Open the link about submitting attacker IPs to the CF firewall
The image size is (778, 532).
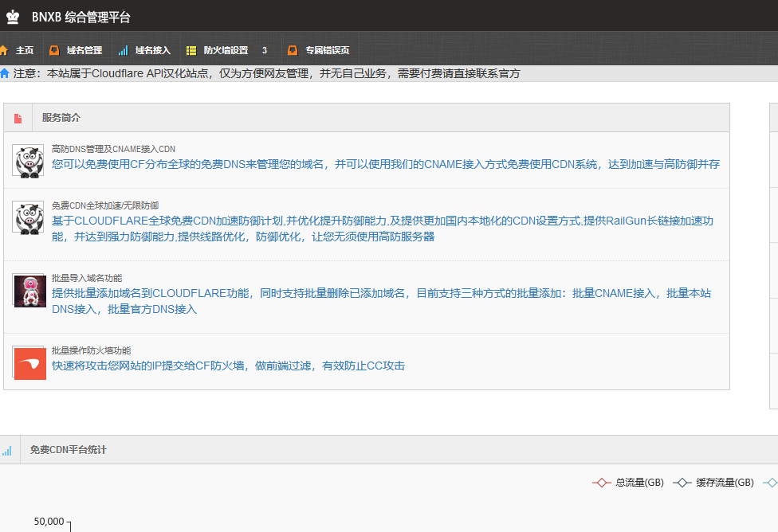click(x=228, y=366)
